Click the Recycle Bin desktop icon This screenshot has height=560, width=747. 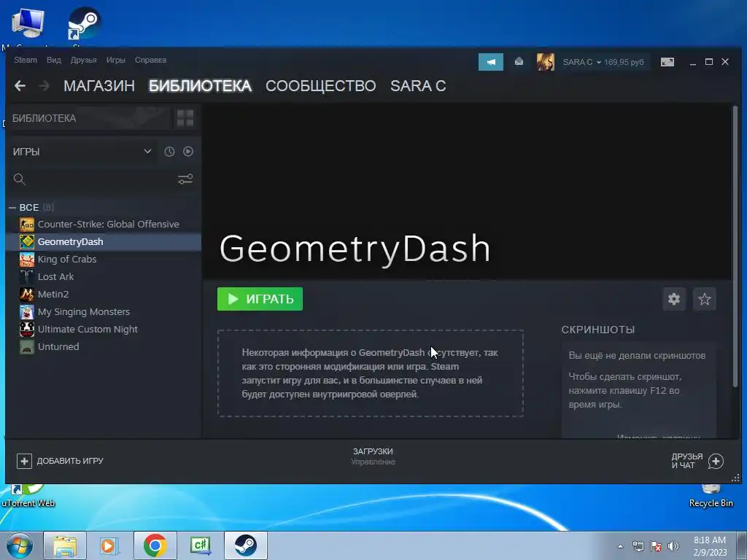711,495
